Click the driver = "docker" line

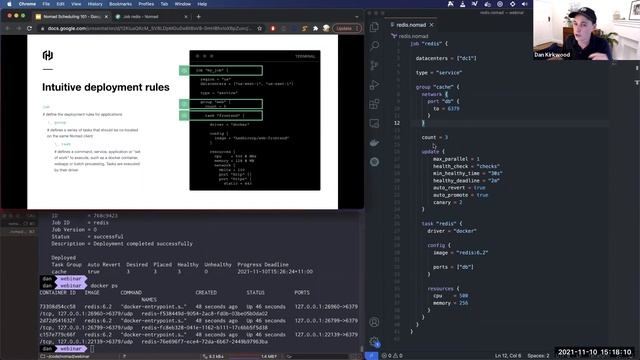point(452,231)
